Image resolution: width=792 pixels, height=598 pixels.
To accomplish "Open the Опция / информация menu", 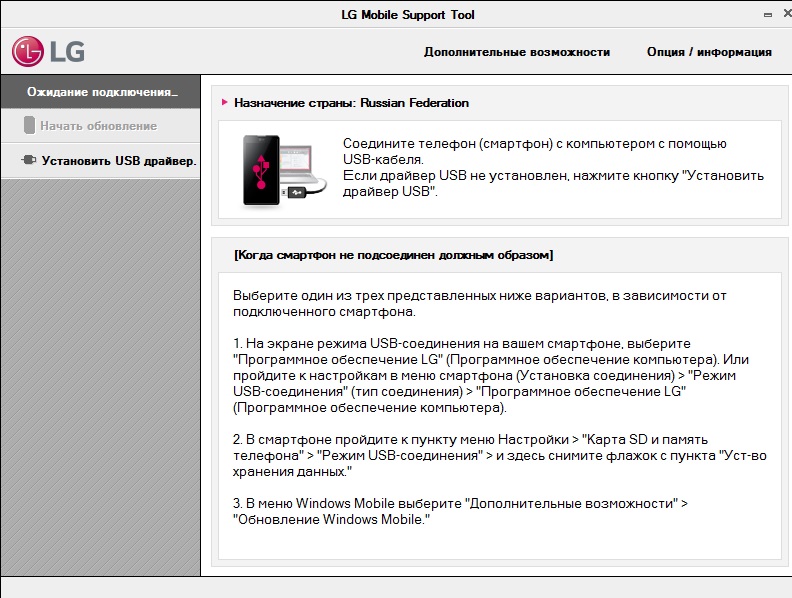I will pos(709,52).
